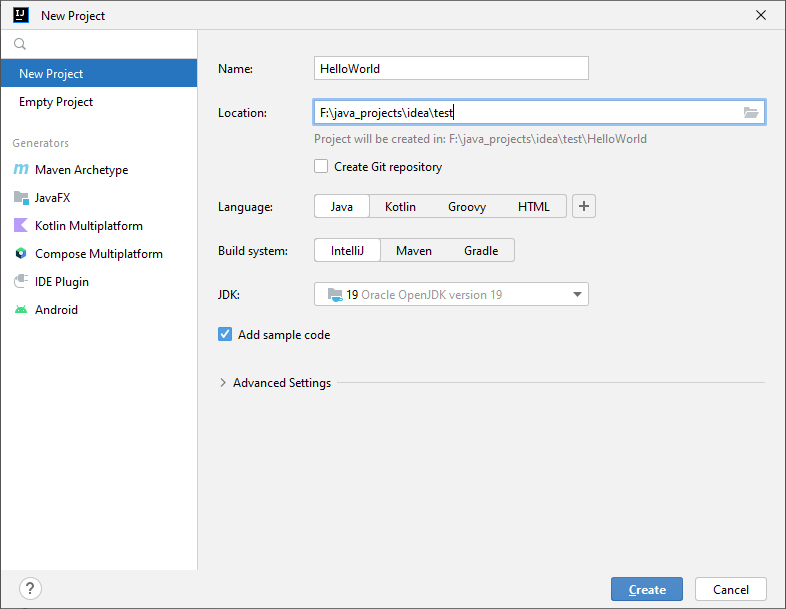Click the Advanced Settings label text

click(x=282, y=383)
